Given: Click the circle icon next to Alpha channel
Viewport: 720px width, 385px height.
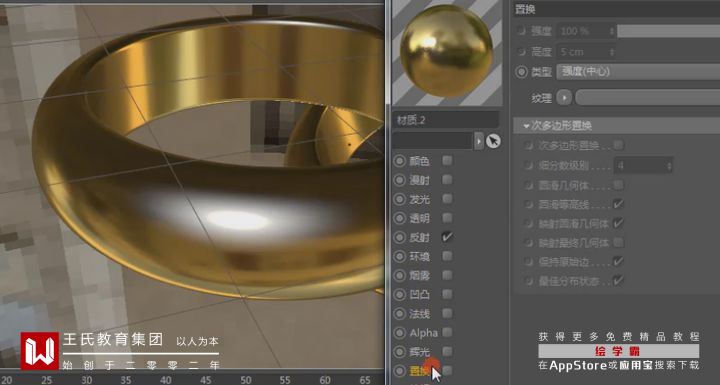Looking at the screenshot, I should point(400,333).
